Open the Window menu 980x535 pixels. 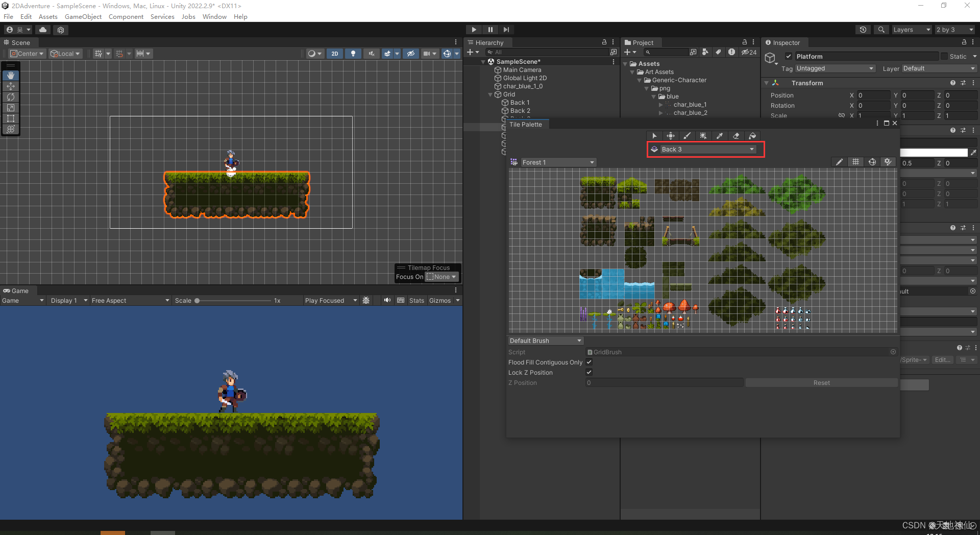click(x=214, y=17)
